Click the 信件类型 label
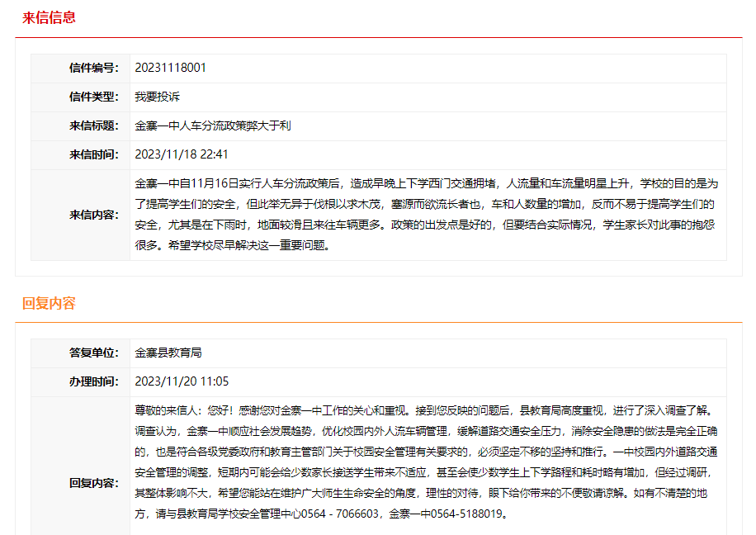 click(93, 97)
